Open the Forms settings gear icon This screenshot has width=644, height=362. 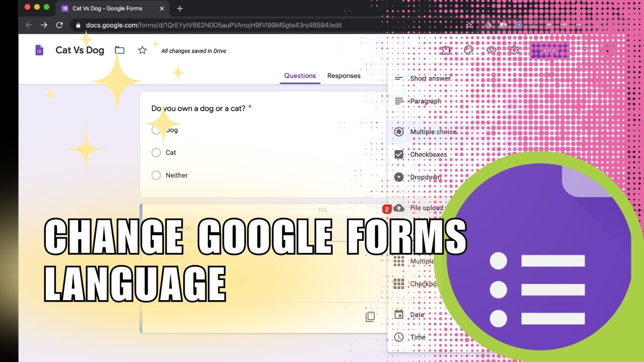click(514, 50)
